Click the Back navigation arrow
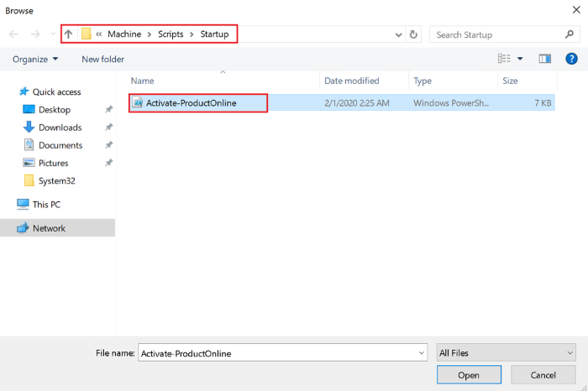Image resolution: width=588 pixels, height=391 pixels. point(13,34)
